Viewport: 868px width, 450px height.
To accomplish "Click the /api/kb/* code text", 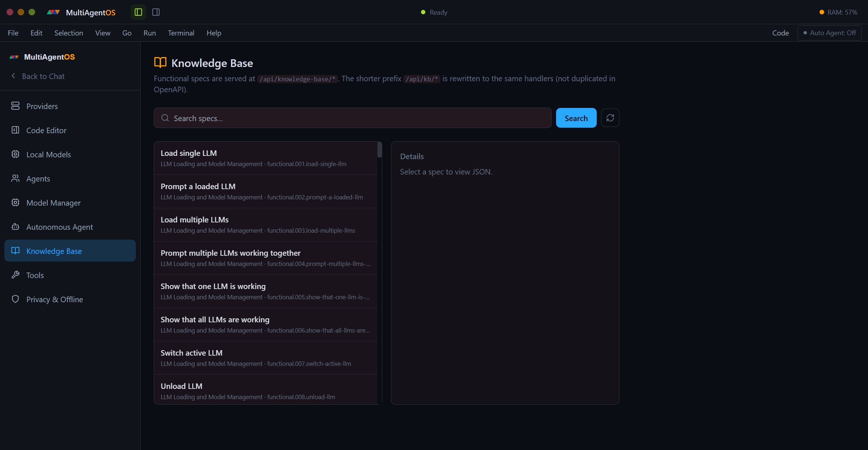I will [x=422, y=79].
